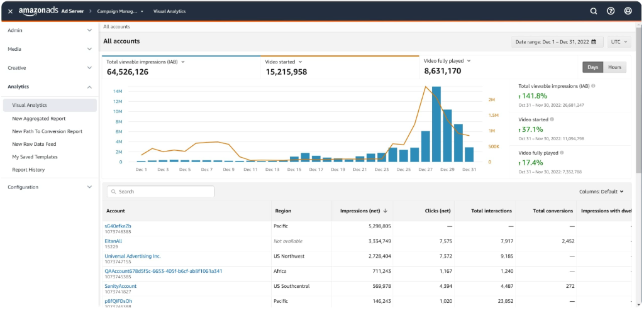This screenshot has width=644, height=313.
Task: Click the Clicks (net) column header
Action: 438,211
